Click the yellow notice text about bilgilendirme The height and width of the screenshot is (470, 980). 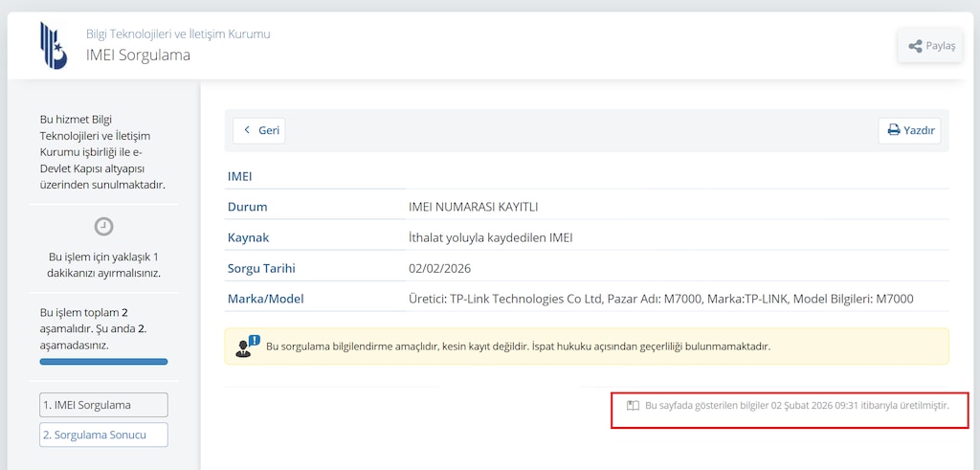pos(518,346)
